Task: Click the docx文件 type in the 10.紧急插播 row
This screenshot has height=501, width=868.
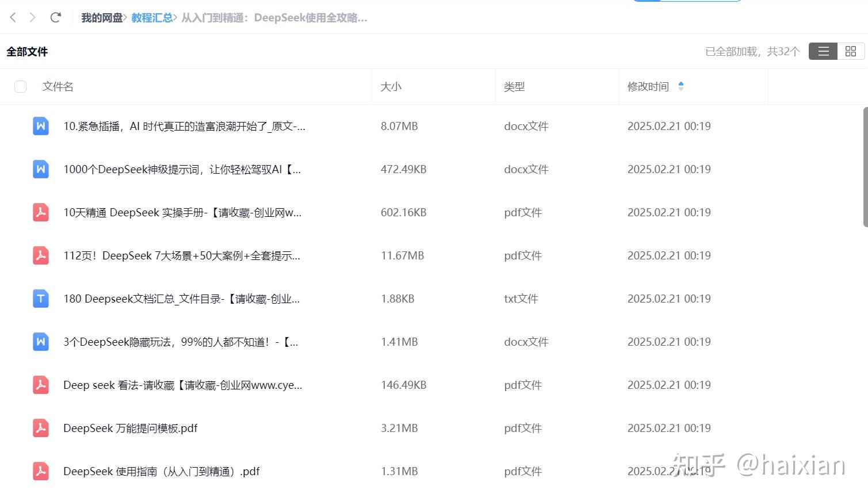Action: point(526,126)
